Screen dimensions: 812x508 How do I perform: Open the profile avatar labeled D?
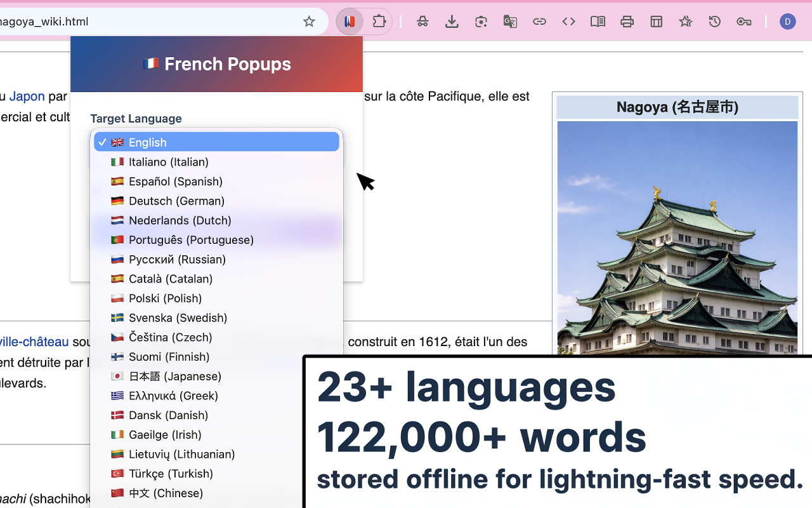(787, 22)
